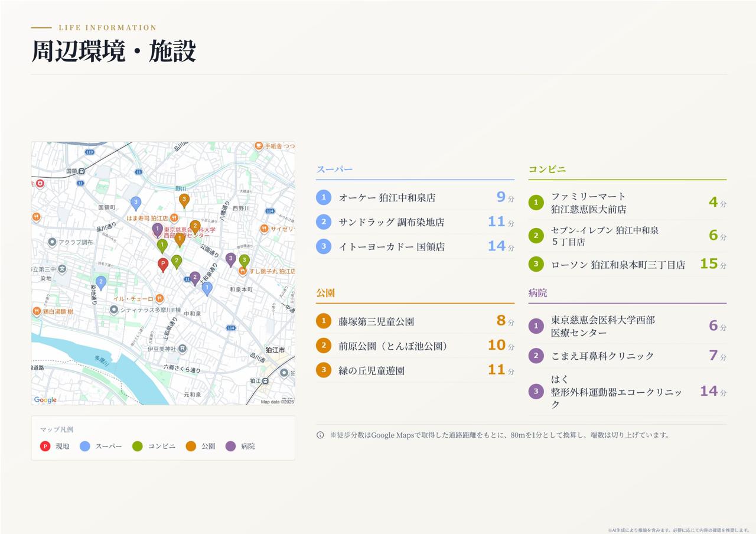756x534 pixels.
Task: Click number badge beside 緑の丘児童遊園
Action: click(x=324, y=370)
